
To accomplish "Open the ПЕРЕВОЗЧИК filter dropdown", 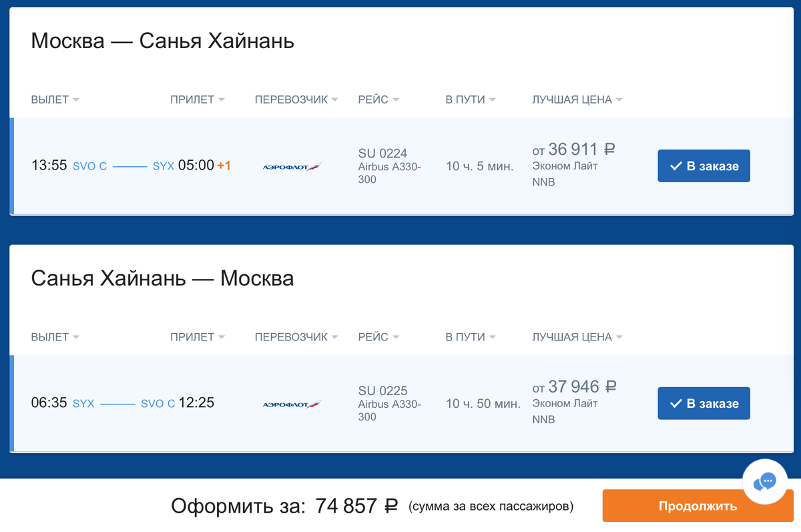I will click(296, 99).
